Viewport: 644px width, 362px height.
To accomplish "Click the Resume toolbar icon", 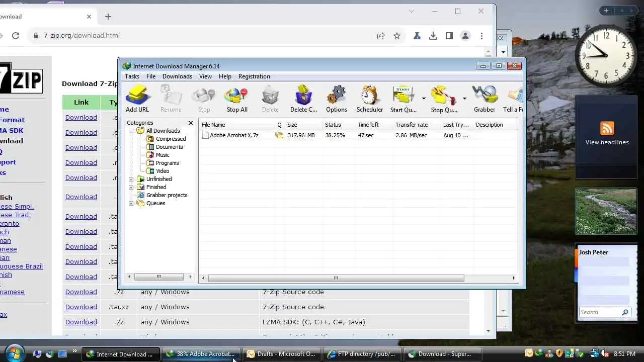I will coord(171,99).
